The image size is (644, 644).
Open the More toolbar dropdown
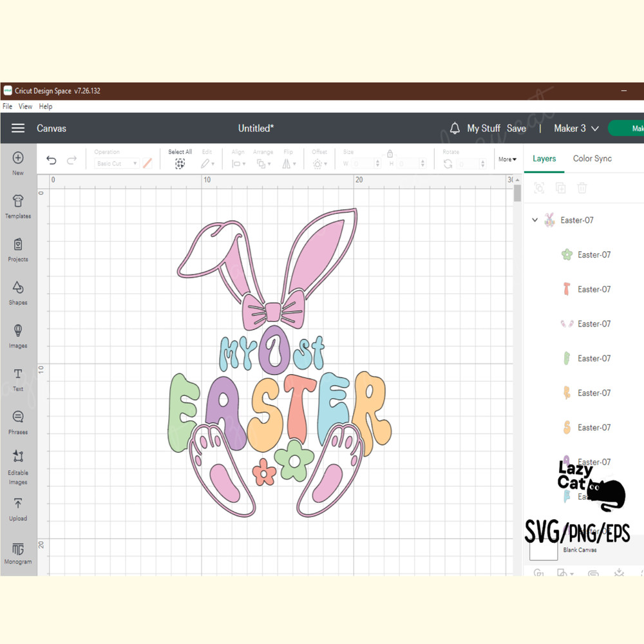coord(507,159)
